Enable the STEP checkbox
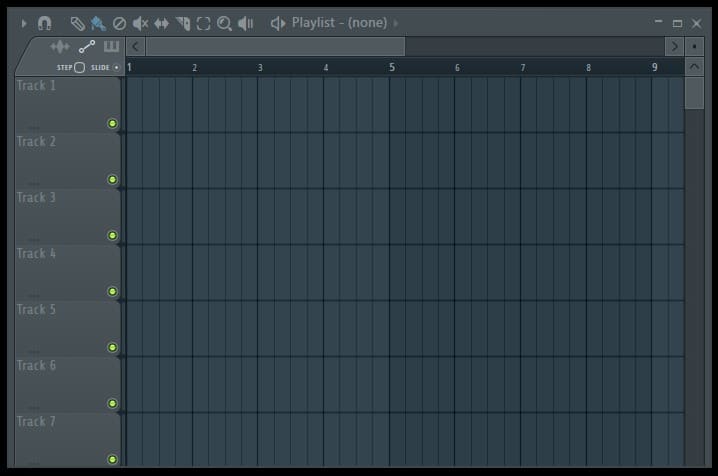Viewport: 718px width, 476px height. tap(80, 68)
